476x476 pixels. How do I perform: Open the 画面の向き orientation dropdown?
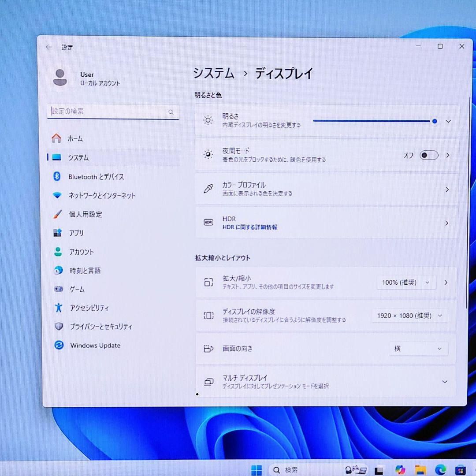[417, 349]
